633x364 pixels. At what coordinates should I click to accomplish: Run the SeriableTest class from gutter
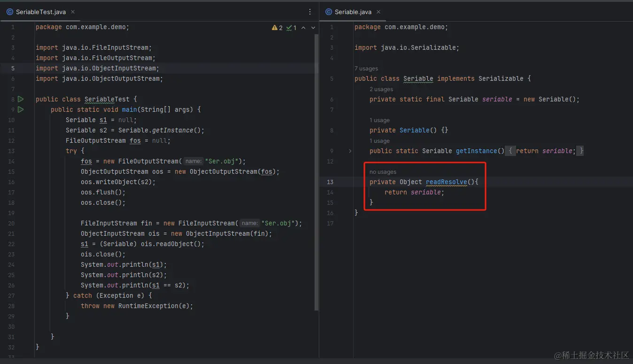point(21,99)
